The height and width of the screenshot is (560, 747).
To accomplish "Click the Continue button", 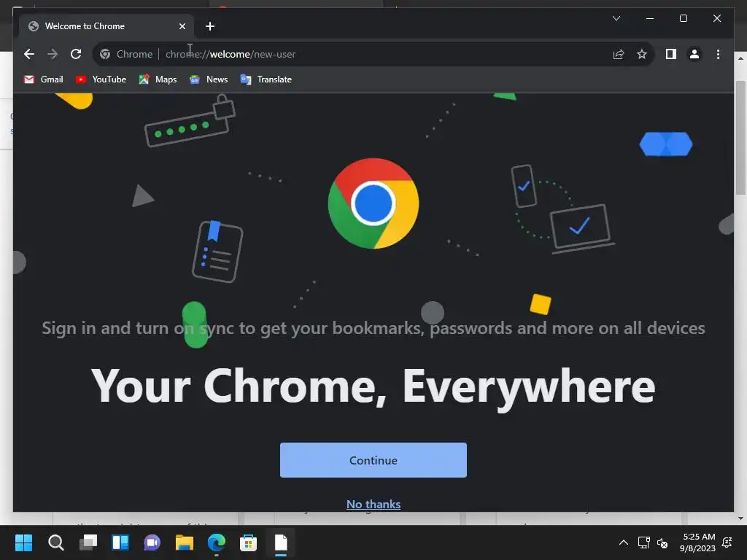I will 373,460.
